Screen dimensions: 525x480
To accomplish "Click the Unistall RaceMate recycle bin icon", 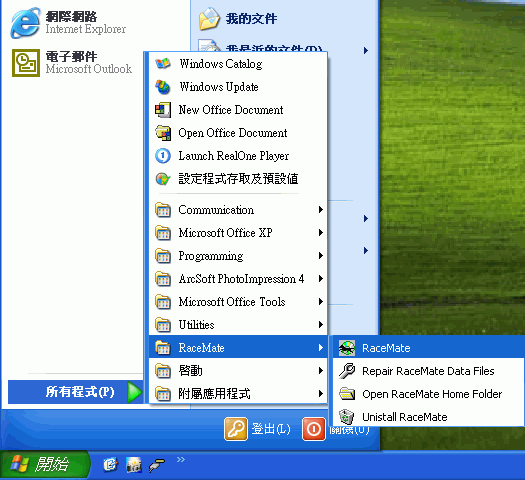I will click(x=347, y=417).
